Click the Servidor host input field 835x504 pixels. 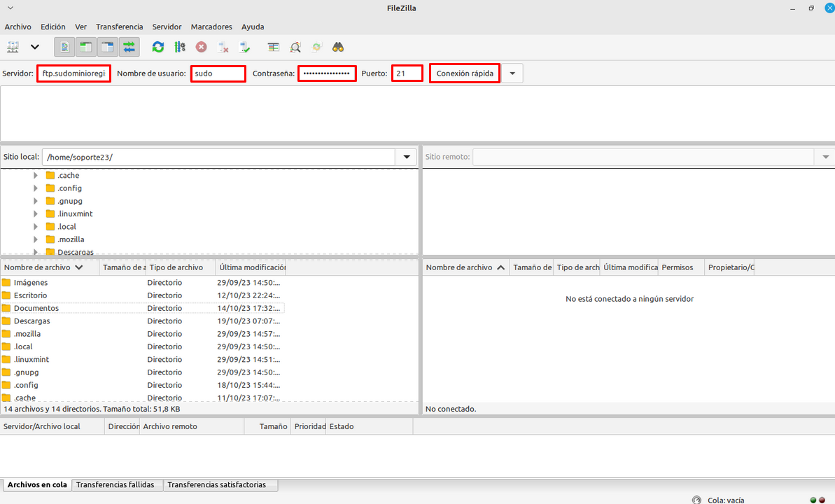(73, 73)
